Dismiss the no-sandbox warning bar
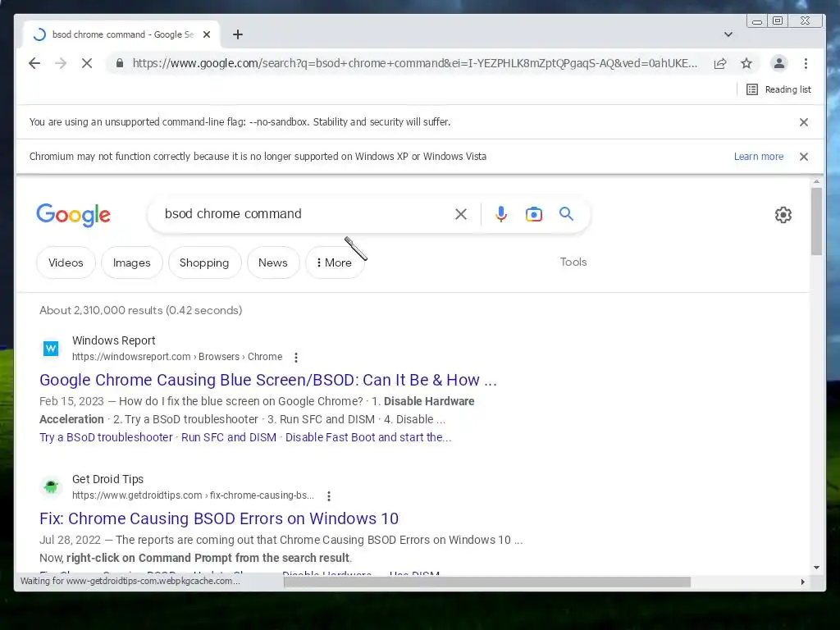 (x=804, y=122)
